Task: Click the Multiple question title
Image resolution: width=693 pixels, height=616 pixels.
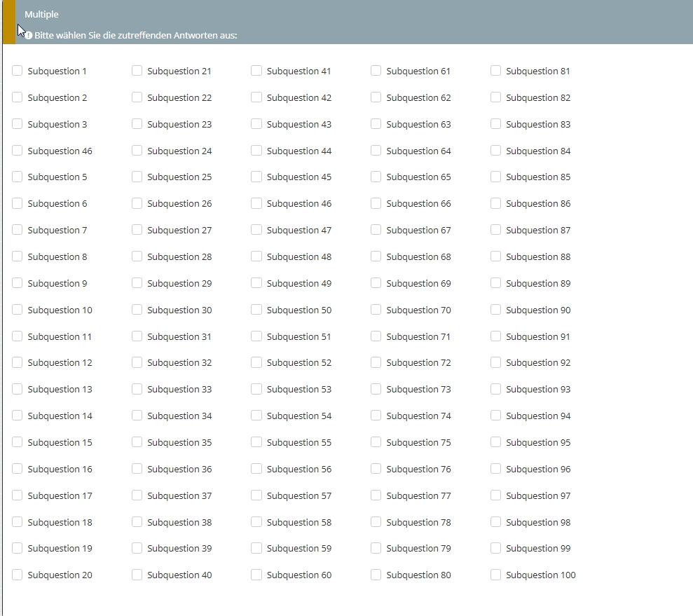Action: (x=41, y=14)
